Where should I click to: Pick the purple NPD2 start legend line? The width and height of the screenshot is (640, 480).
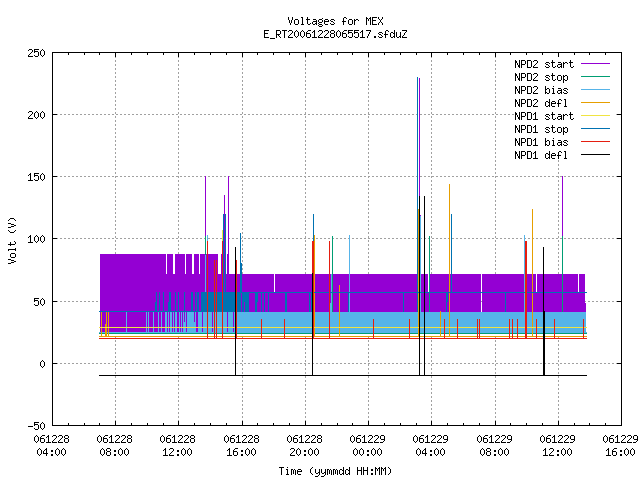pyautogui.click(x=596, y=64)
